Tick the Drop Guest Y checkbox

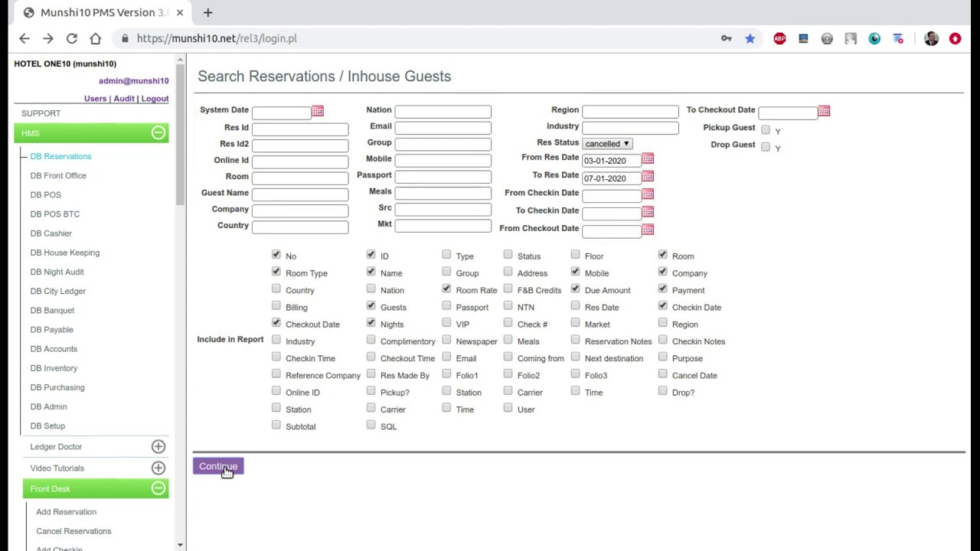[766, 147]
